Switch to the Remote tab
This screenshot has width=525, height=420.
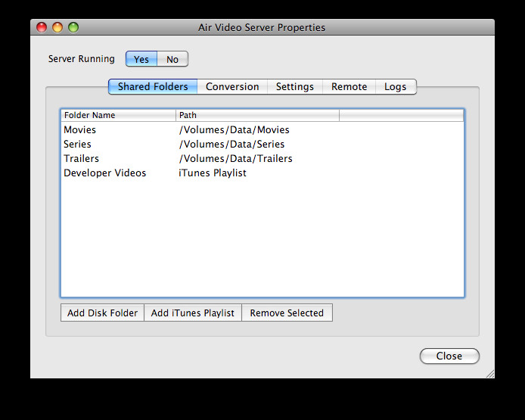[x=349, y=87]
